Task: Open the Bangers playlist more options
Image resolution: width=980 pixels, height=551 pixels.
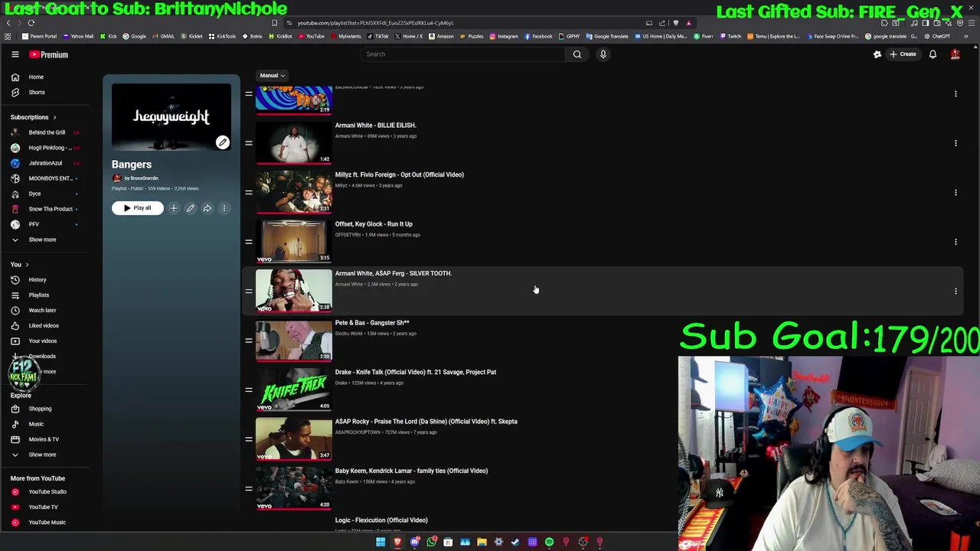Action: click(x=224, y=208)
